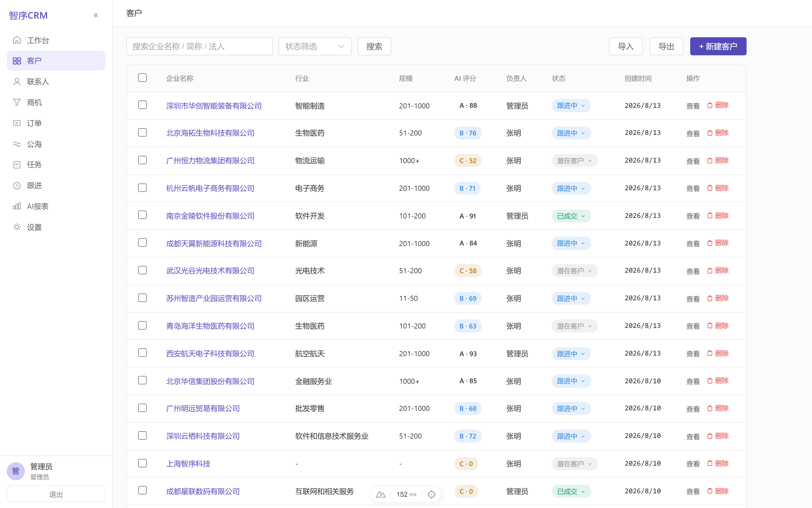Click the 任务 checklist icon
The image size is (812, 508).
coord(17,165)
